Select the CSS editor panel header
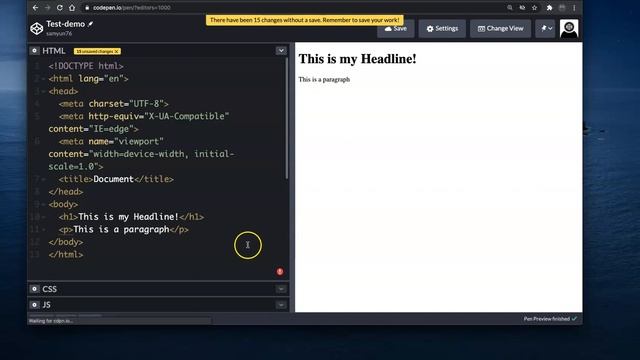Screen dimensions: 640x360 point(158,289)
